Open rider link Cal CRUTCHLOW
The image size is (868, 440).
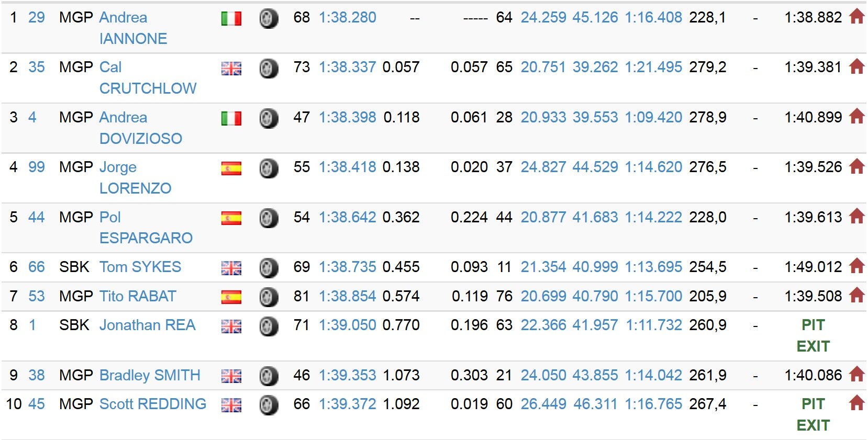(148, 77)
